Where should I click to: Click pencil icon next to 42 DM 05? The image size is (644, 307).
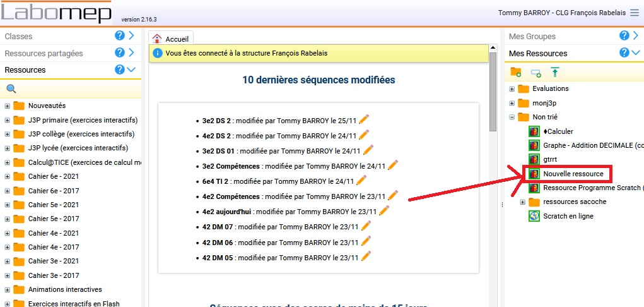coord(366,256)
